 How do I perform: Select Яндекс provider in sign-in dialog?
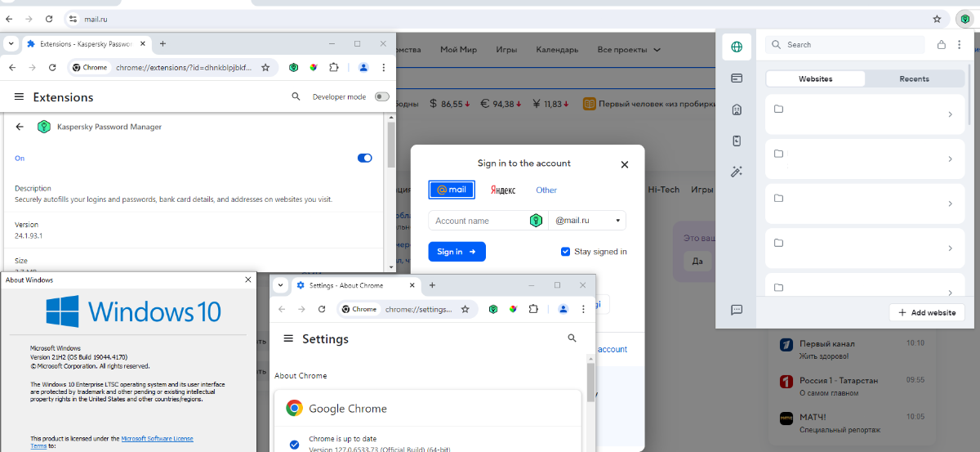coord(503,190)
